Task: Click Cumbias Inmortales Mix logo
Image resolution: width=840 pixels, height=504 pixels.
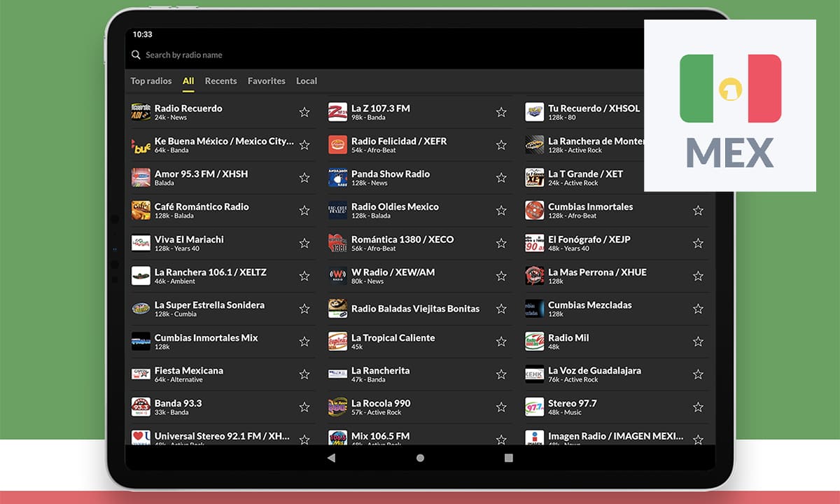Action: coord(141,342)
